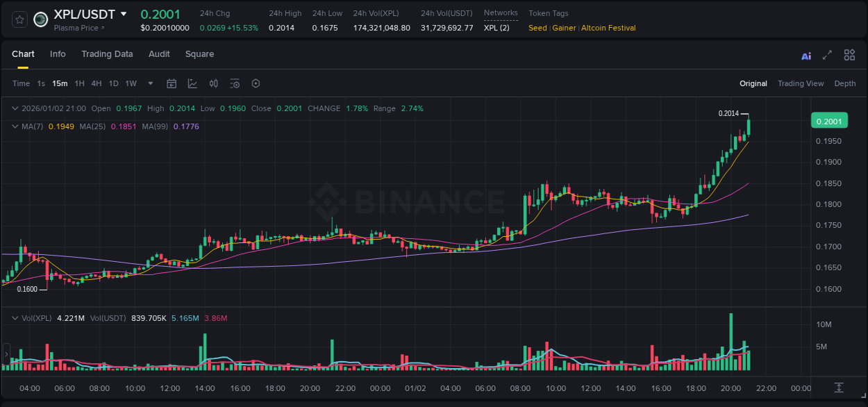Open the extra timeframe dropdown arrow
The height and width of the screenshot is (407, 868).
click(x=149, y=83)
